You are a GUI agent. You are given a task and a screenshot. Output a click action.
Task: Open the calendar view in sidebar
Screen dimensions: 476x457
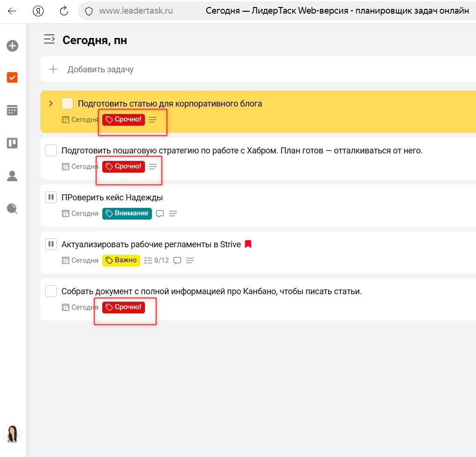point(12,110)
